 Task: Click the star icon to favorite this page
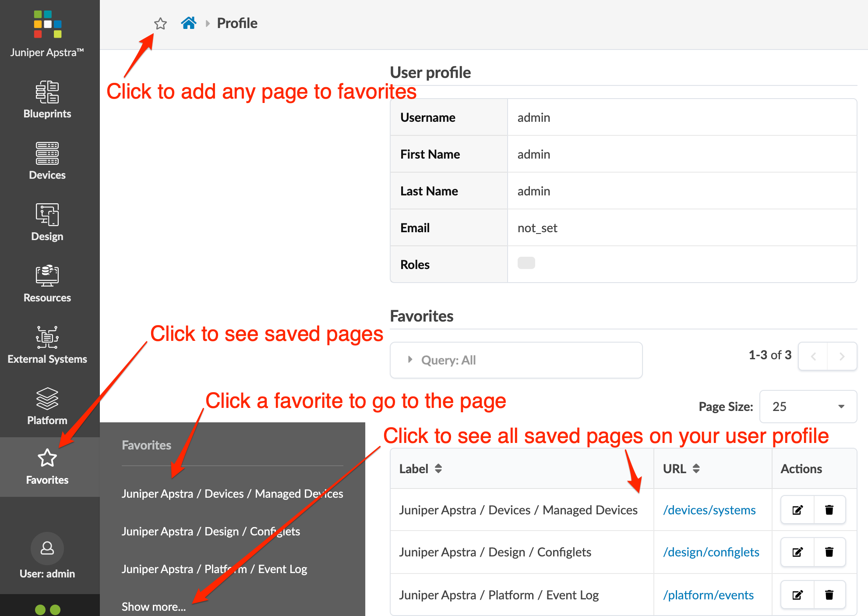point(160,23)
